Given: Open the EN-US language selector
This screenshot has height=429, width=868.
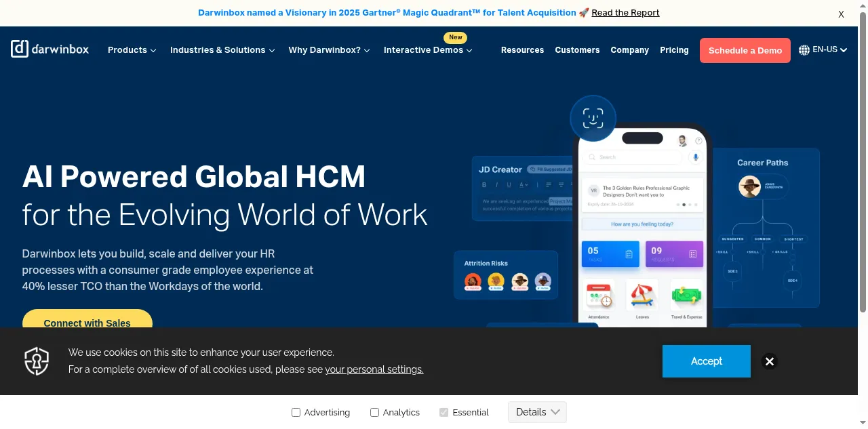Looking at the screenshot, I should (x=823, y=49).
